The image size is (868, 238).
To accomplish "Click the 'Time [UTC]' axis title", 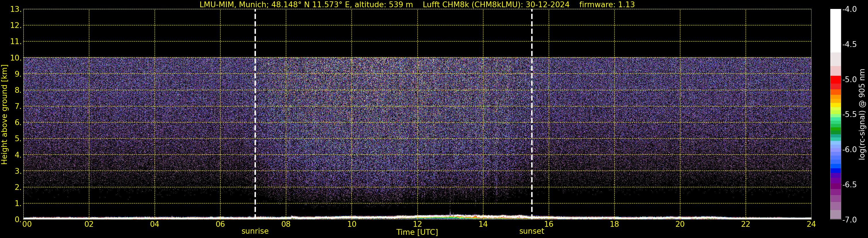I will (417, 232).
